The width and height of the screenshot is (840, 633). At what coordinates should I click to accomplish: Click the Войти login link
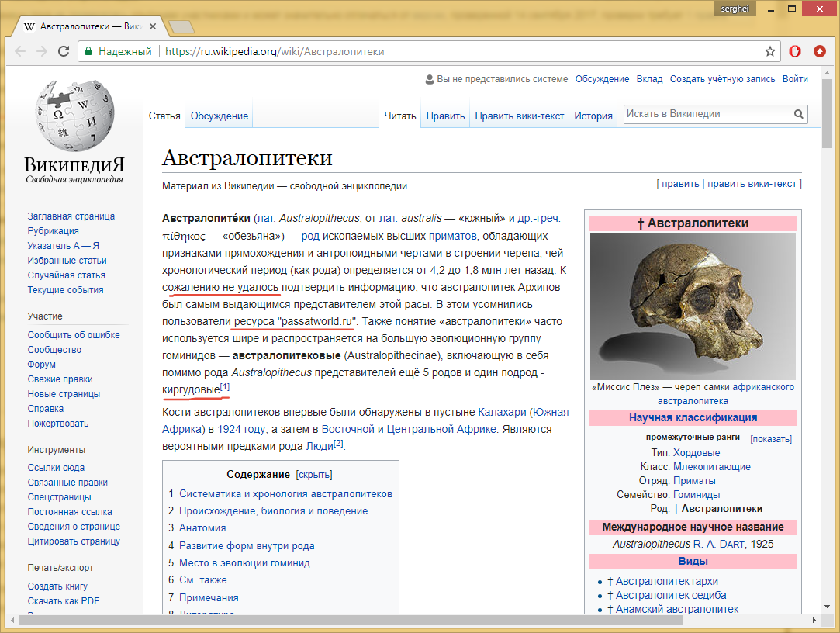(795, 79)
